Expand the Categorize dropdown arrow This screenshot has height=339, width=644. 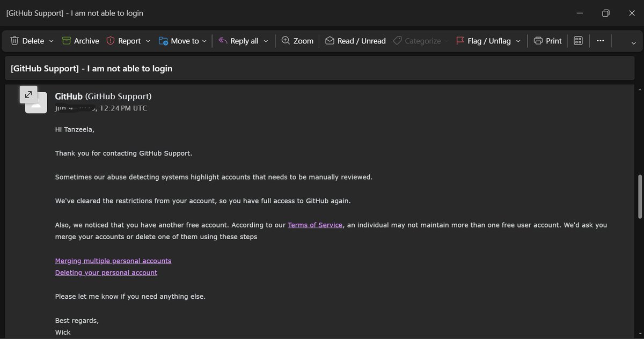[x=446, y=41]
